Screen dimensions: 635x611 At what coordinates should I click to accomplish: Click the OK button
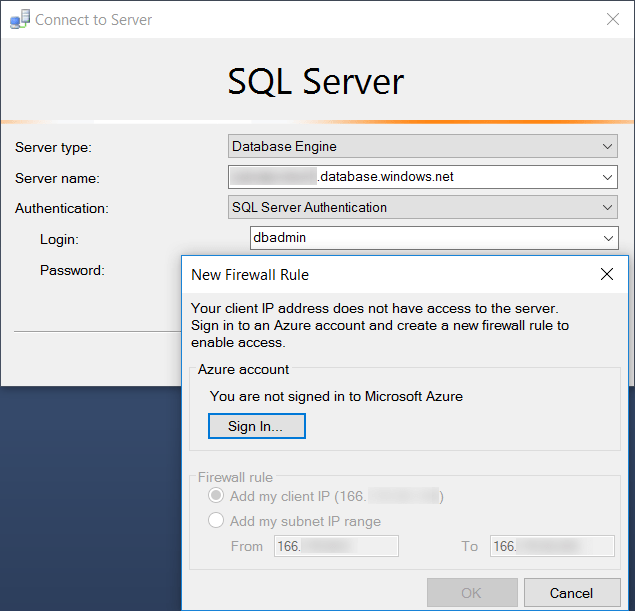pos(472,593)
